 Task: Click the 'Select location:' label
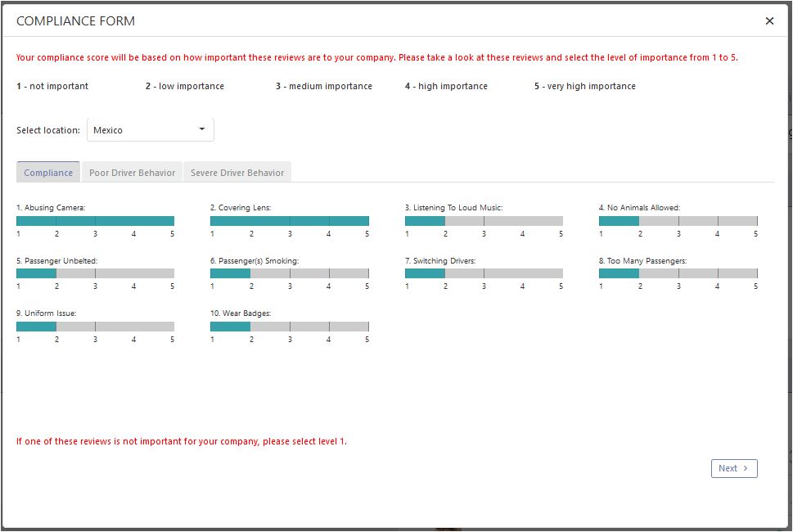(x=48, y=130)
